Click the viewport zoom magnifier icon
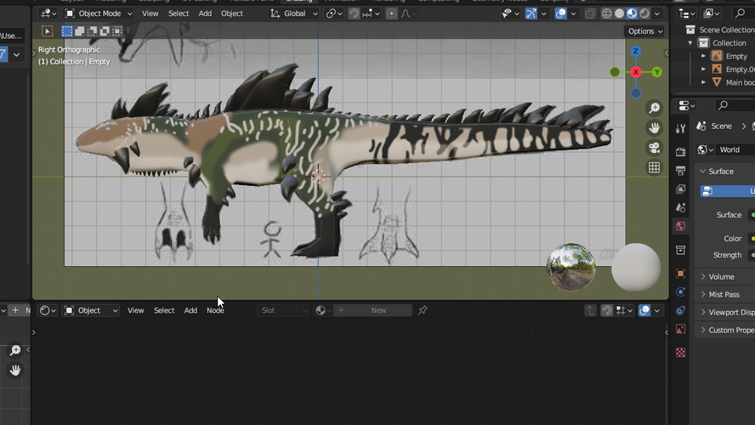Viewport: 755px width, 425px height. point(654,108)
